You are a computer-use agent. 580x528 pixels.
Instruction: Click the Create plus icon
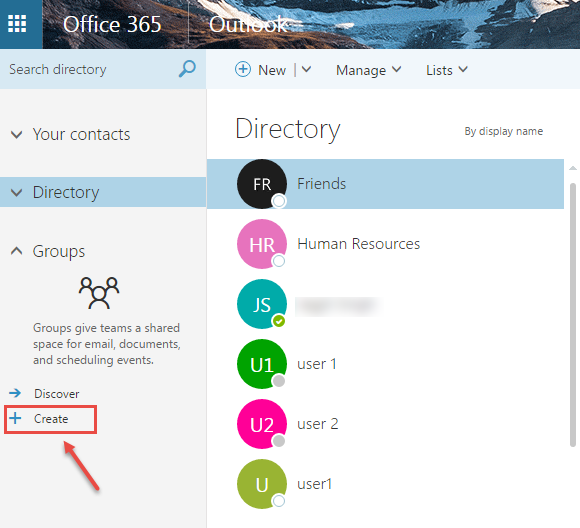[15, 418]
